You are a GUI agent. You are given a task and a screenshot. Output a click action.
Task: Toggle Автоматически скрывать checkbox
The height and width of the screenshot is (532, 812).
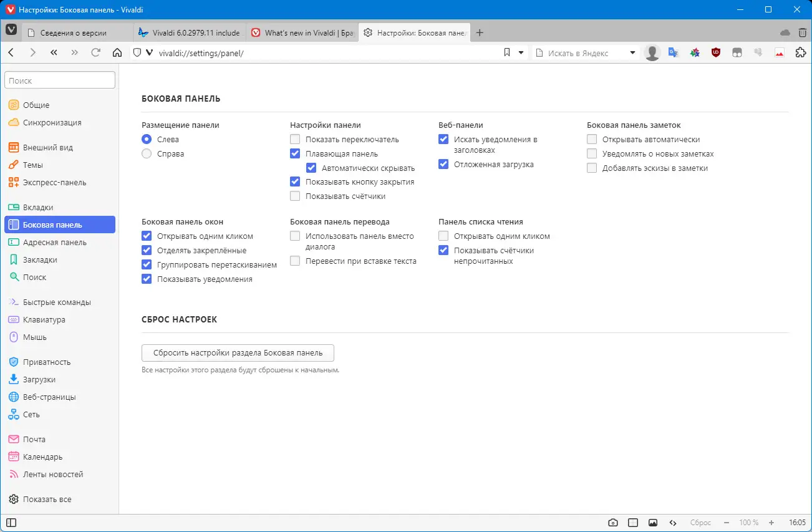click(311, 168)
